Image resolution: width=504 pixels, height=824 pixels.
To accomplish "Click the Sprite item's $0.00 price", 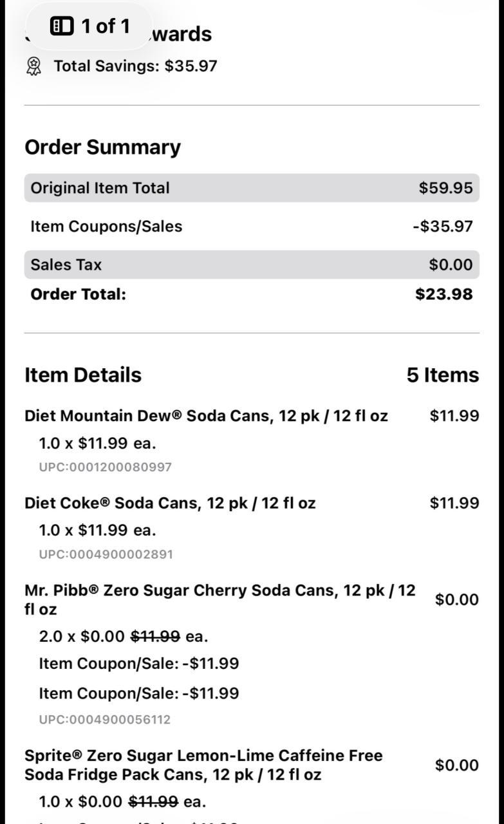I will click(456, 765).
